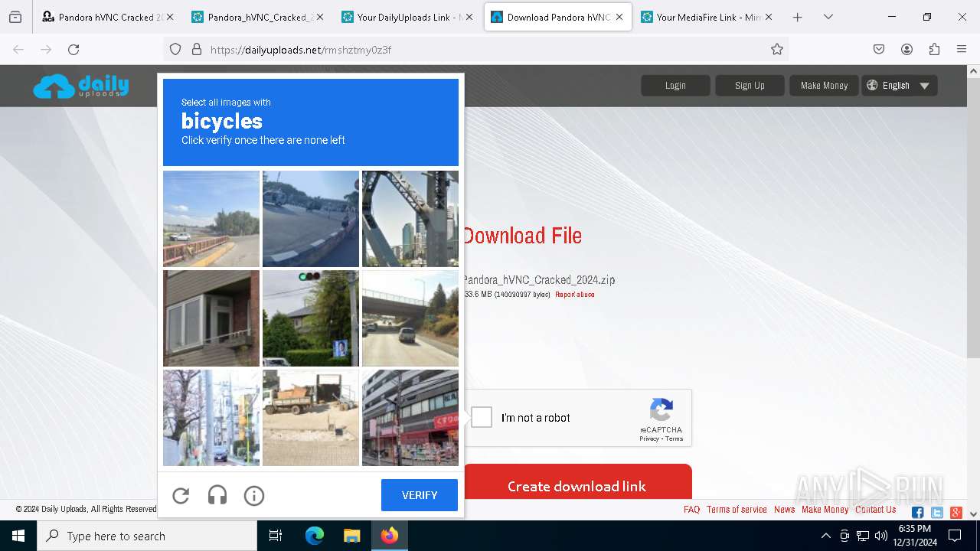The image size is (980, 551).
Task: Bookmark this page with star icon
Action: 777,49
